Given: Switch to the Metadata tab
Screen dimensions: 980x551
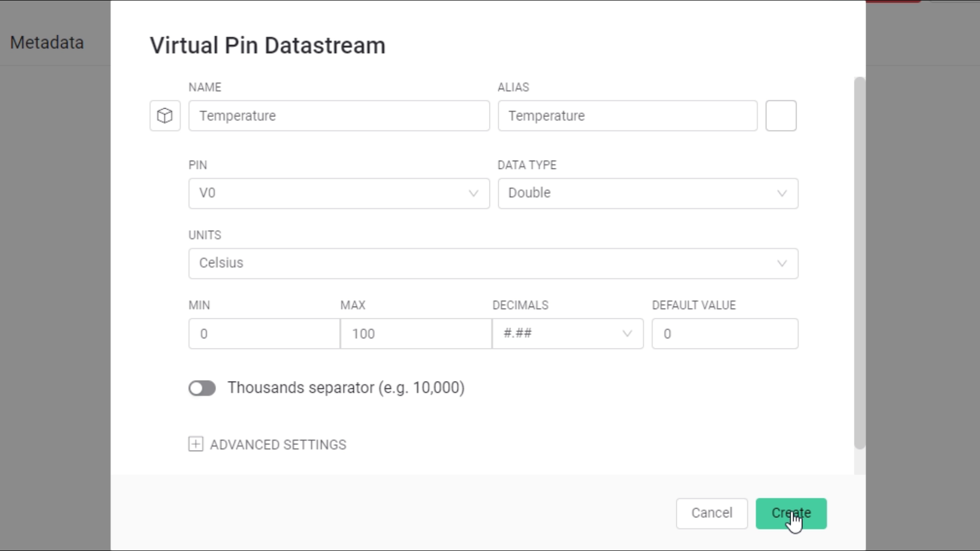Looking at the screenshot, I should coord(47,42).
